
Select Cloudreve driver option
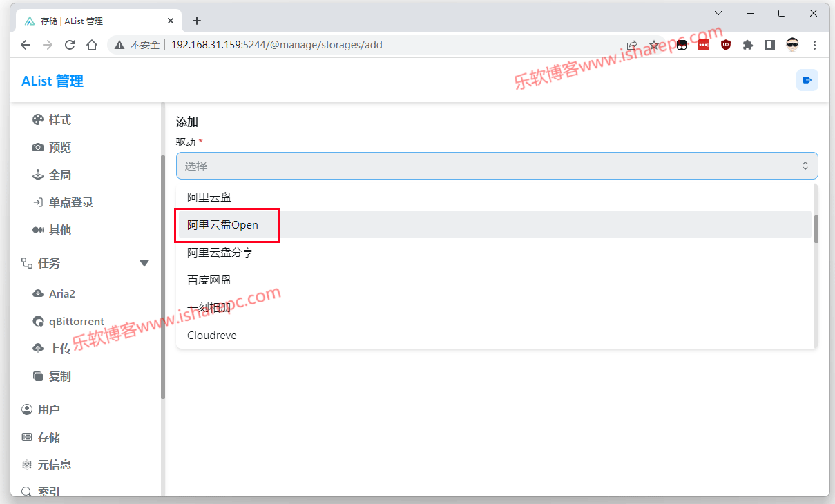click(494, 336)
